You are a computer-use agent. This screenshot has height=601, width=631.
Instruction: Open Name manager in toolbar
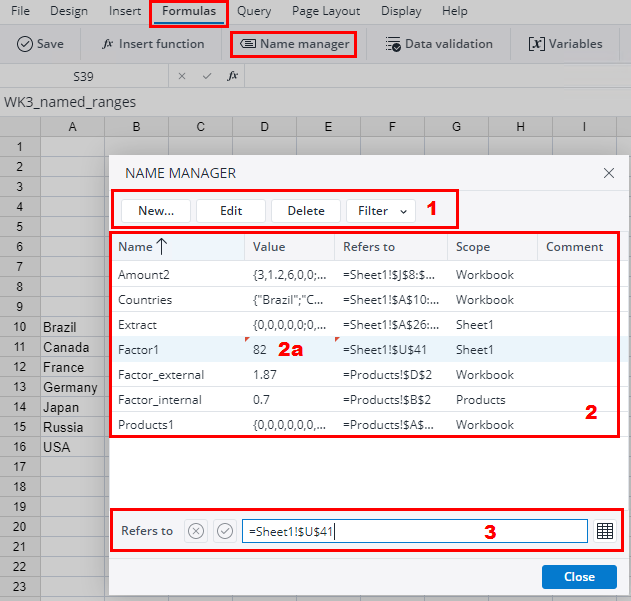point(294,44)
